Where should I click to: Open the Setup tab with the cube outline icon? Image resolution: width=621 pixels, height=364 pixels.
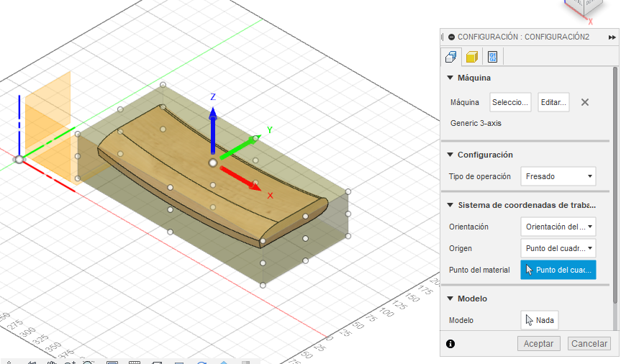coord(451,57)
